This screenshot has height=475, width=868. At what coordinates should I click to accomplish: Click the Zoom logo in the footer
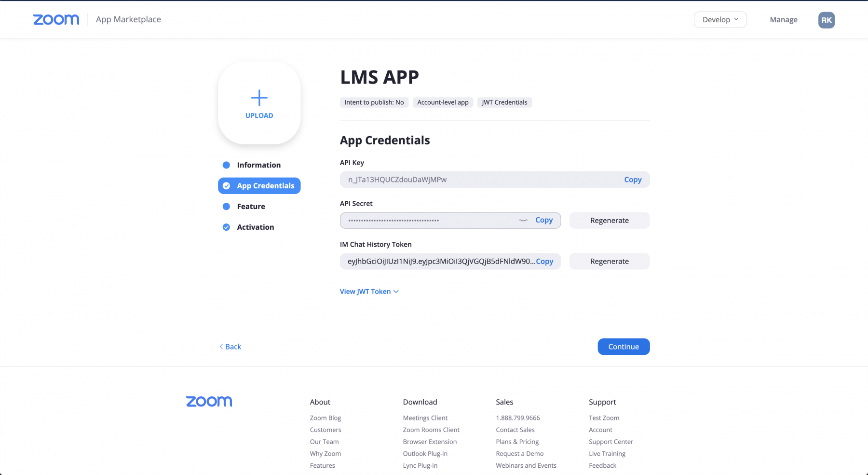click(x=209, y=402)
